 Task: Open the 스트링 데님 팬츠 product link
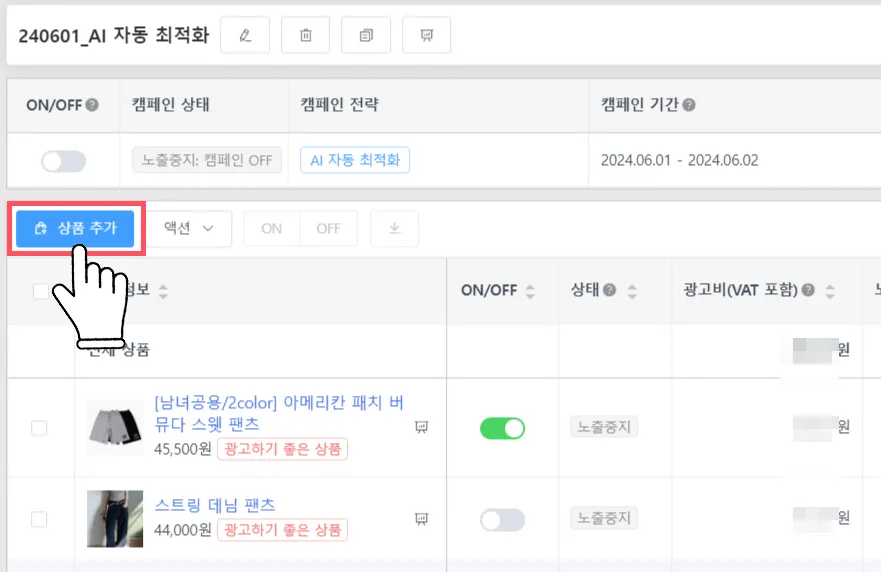[x=215, y=504]
